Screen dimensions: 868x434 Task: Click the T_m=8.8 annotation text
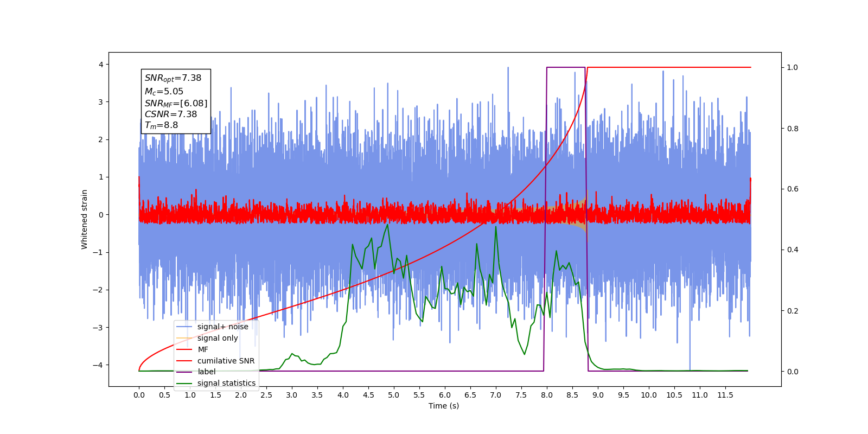161,125
